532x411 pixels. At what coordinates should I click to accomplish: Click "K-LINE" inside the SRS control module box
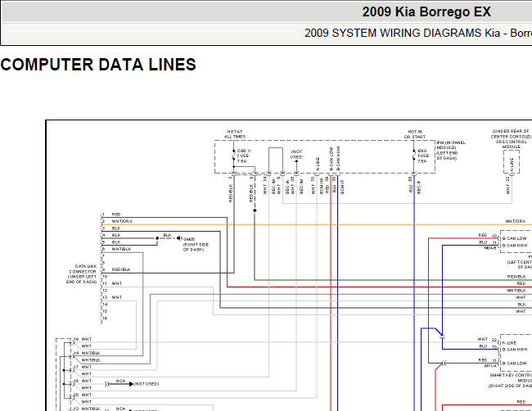point(512,165)
